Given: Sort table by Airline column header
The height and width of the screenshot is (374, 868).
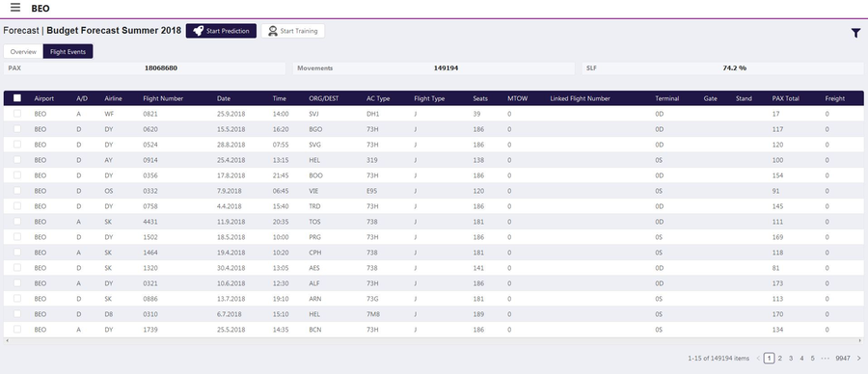Looking at the screenshot, I should coord(114,98).
